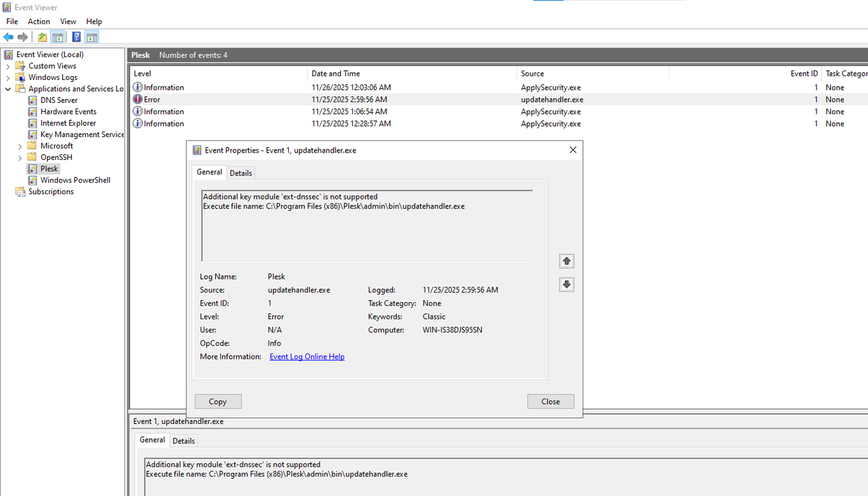
Task: Click the Copy button
Action: (x=218, y=401)
